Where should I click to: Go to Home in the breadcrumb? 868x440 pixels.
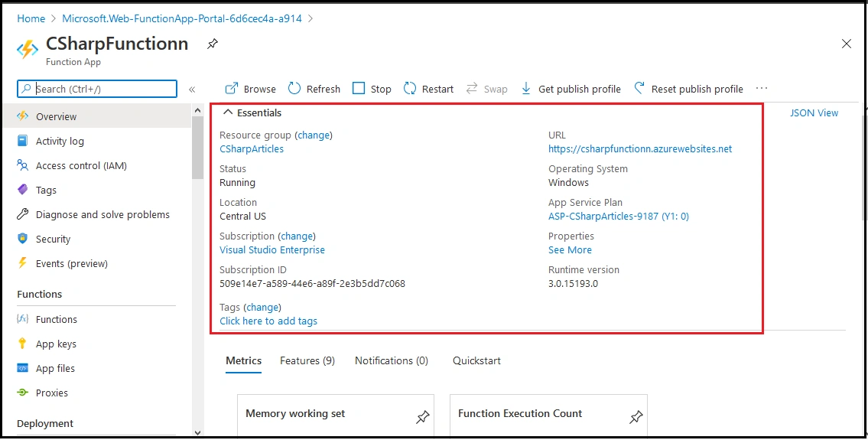(x=31, y=18)
